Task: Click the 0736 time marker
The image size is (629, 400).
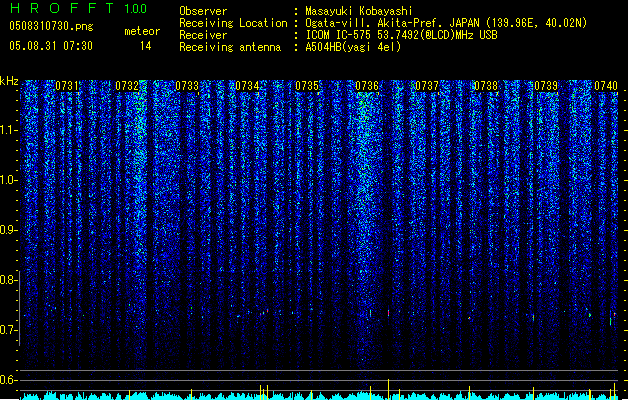Action: click(x=367, y=86)
